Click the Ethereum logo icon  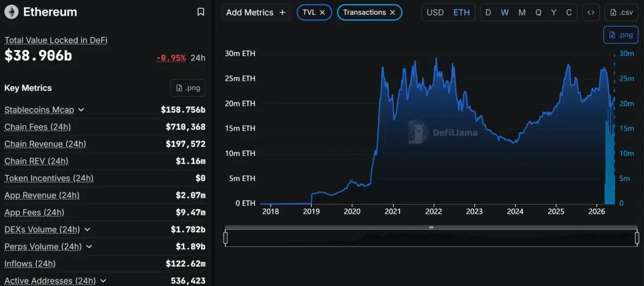pos(11,12)
